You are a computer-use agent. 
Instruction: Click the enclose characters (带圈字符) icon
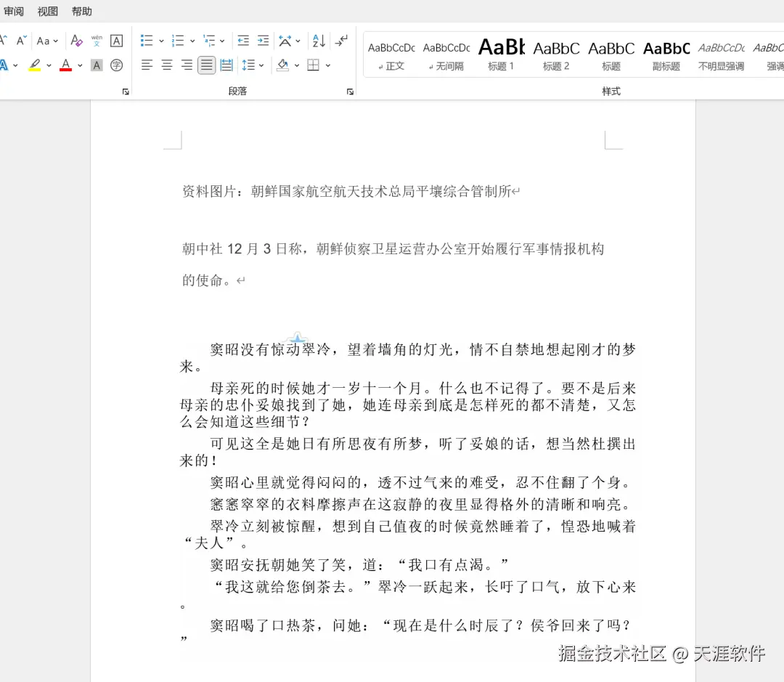click(x=116, y=65)
